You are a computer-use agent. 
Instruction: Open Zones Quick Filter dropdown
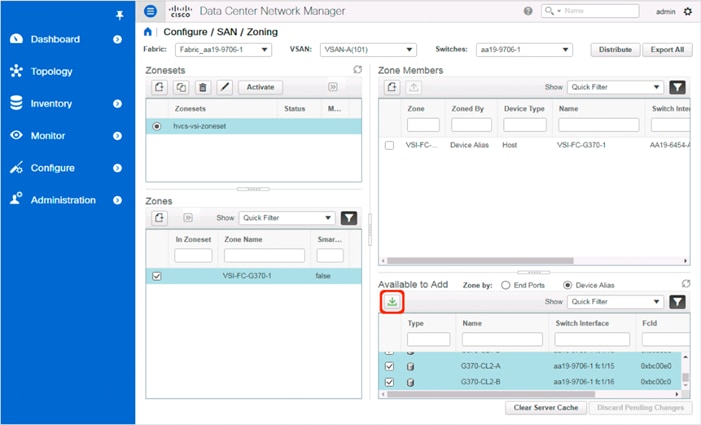coord(287,218)
